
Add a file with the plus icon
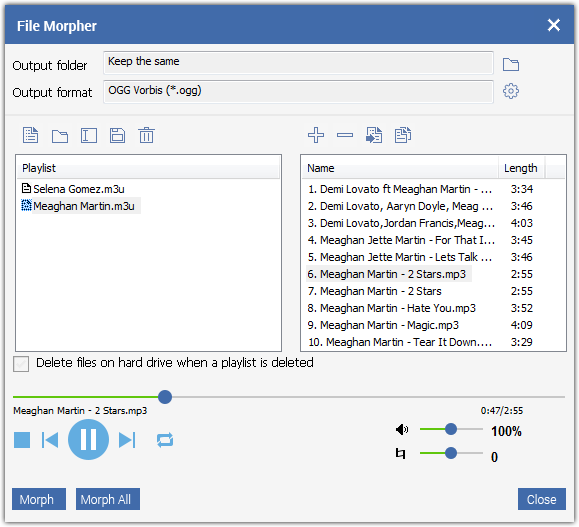pyautogui.click(x=316, y=135)
